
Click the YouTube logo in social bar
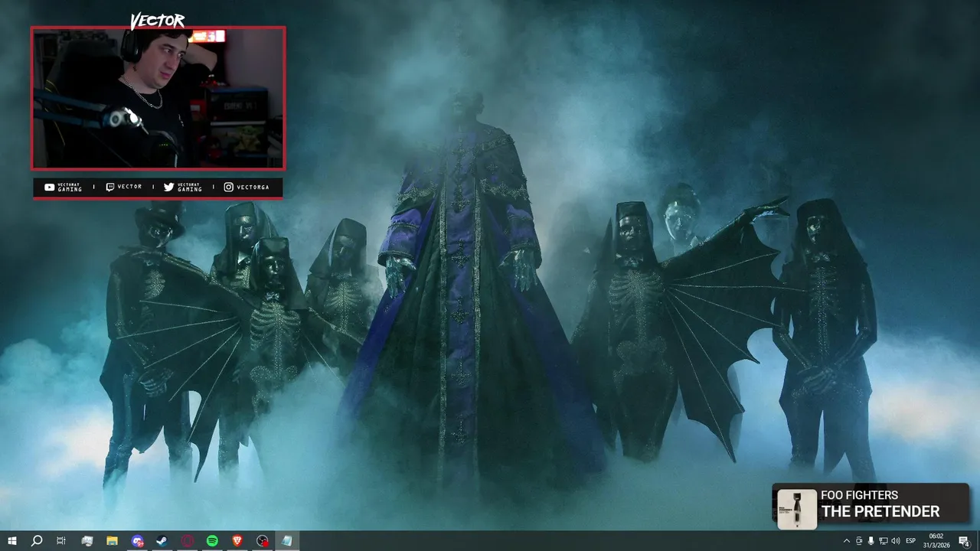pos(50,187)
